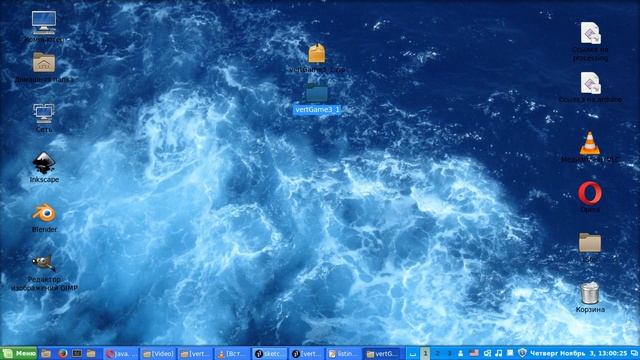This screenshot has width=640, height=360.
Task: Click the Inkscape label under its icon
Action: pyautogui.click(x=44, y=180)
